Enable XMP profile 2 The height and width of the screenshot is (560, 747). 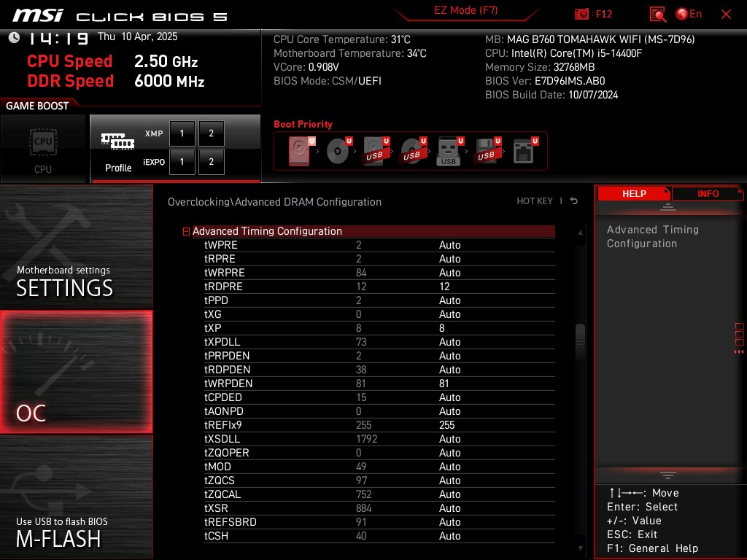pos(211,133)
